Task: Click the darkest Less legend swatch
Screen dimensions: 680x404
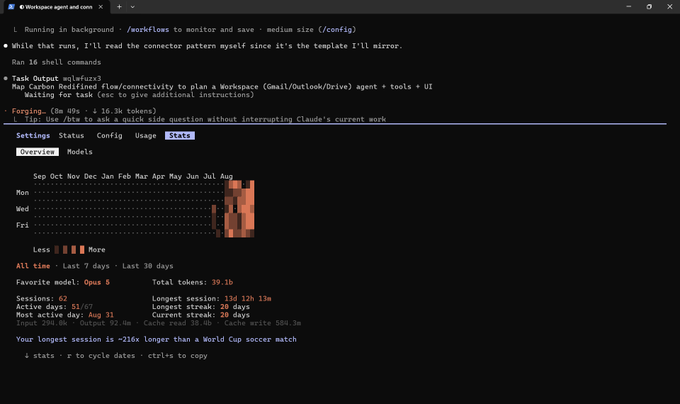Action: [x=57, y=249]
